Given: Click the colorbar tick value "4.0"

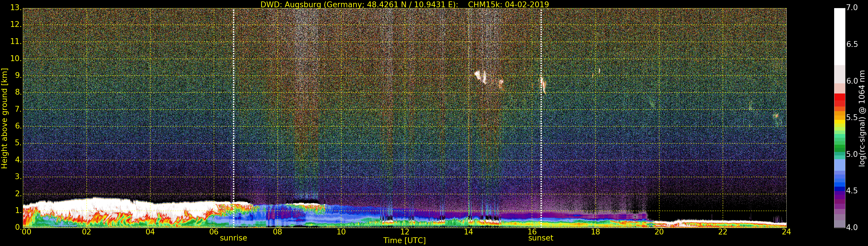Looking at the screenshot, I should tap(852, 227).
